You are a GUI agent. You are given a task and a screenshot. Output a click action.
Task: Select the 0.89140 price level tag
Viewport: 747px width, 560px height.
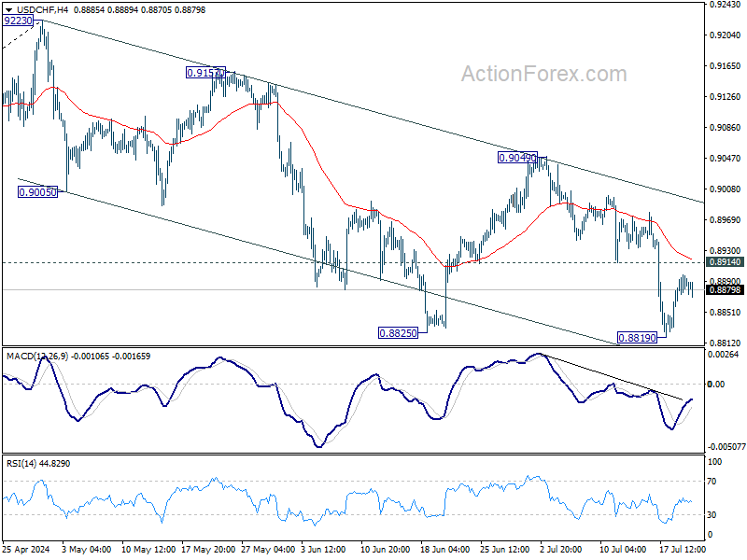click(x=725, y=262)
